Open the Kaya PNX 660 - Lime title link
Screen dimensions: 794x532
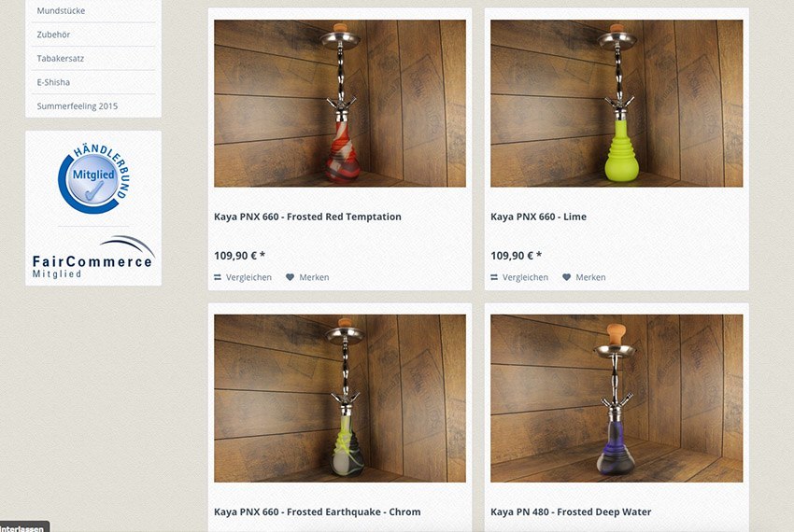(538, 217)
